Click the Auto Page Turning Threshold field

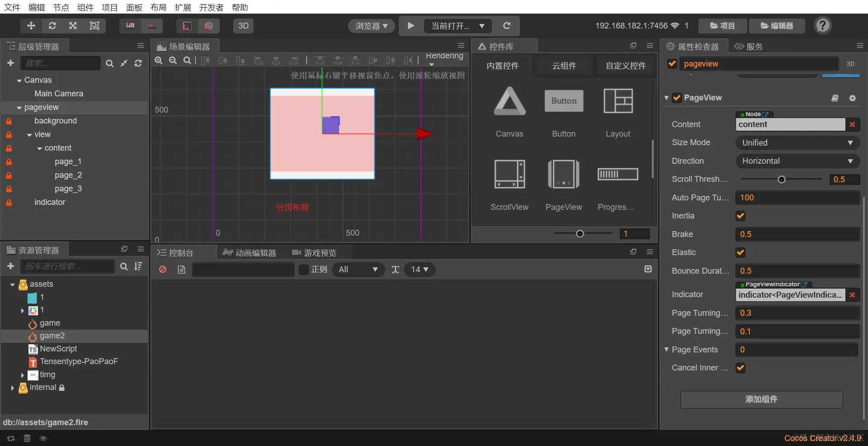coord(798,198)
